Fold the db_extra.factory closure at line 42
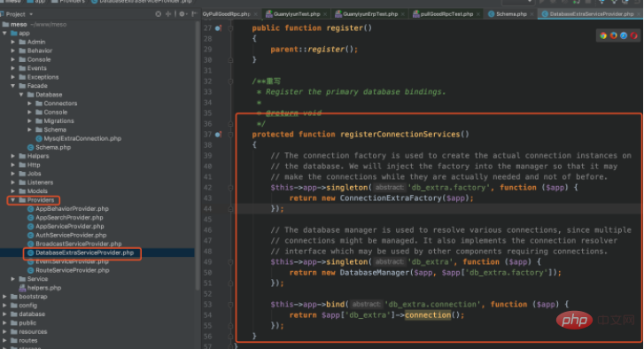644x349 pixels. tap(230, 188)
